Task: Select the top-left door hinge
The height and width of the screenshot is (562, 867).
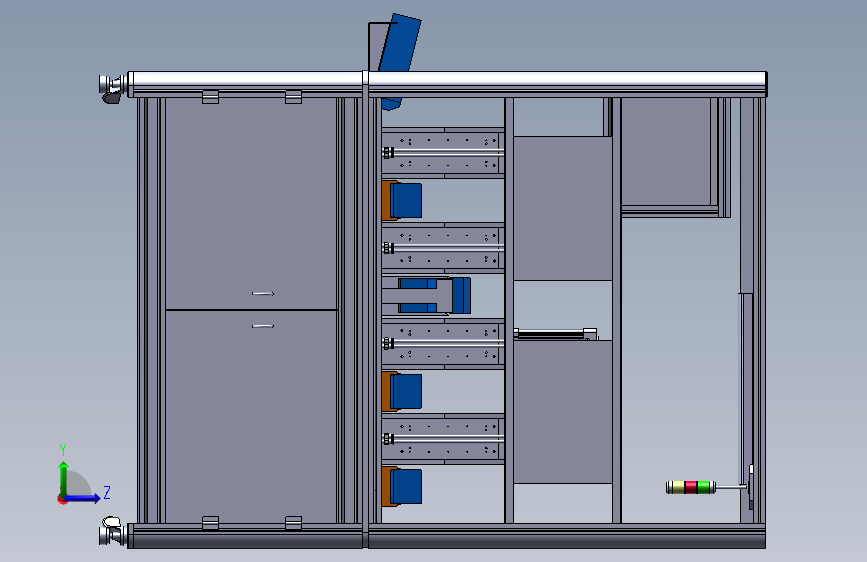Action: pos(210,97)
